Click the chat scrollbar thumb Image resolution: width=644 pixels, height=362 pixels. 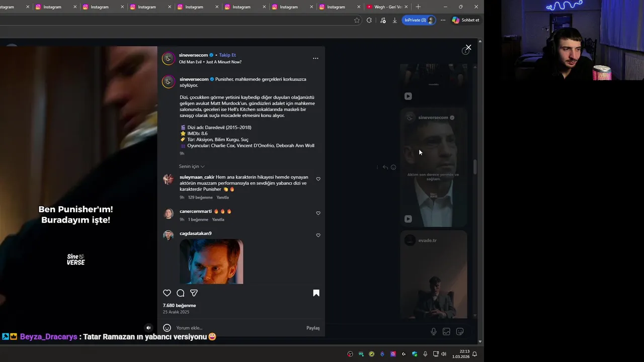tap(475, 167)
